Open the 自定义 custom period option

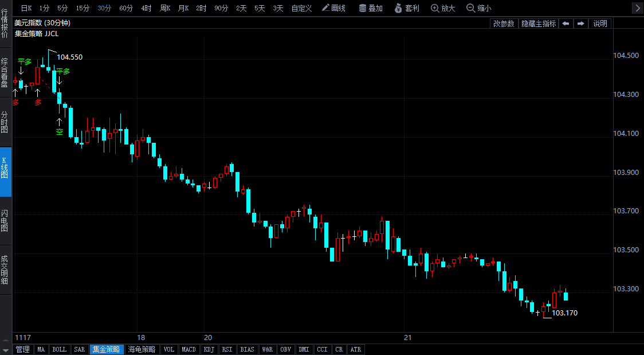click(302, 8)
